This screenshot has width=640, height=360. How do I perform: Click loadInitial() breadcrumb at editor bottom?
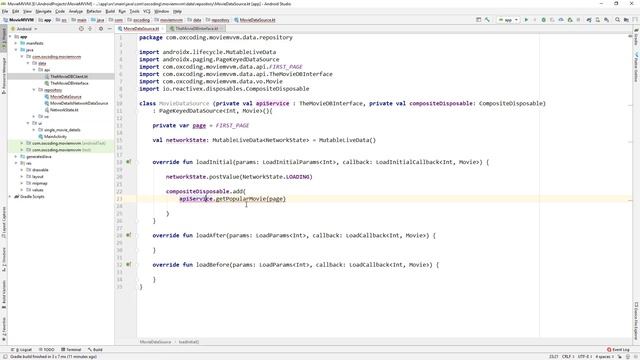[189, 342]
